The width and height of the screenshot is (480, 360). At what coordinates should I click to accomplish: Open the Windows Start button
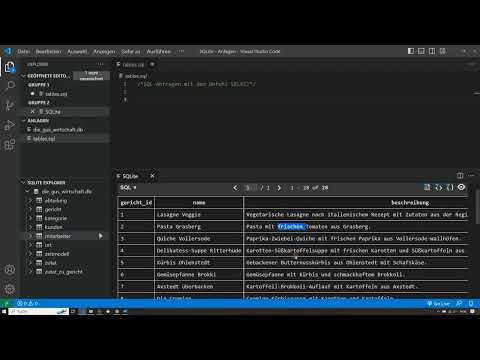click(4, 311)
